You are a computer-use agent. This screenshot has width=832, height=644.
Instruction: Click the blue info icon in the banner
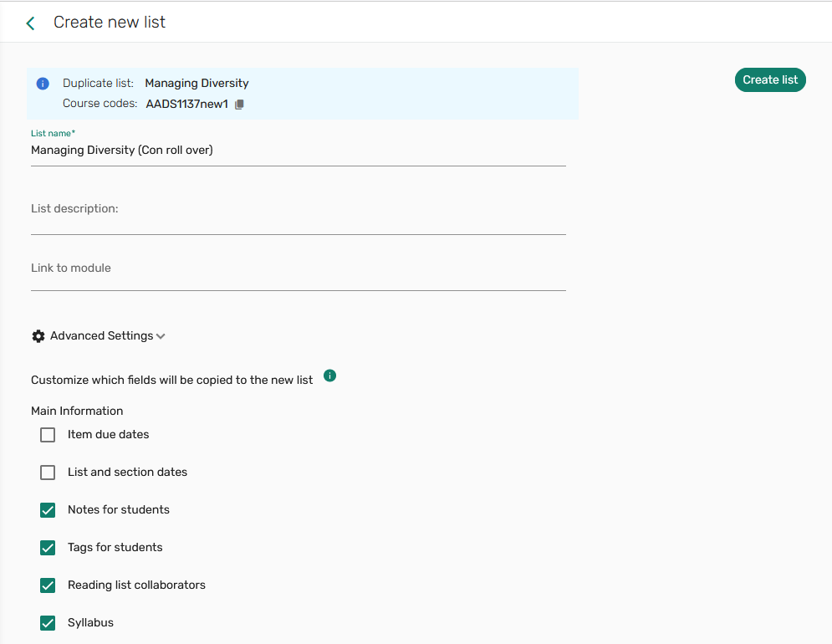[x=43, y=83]
